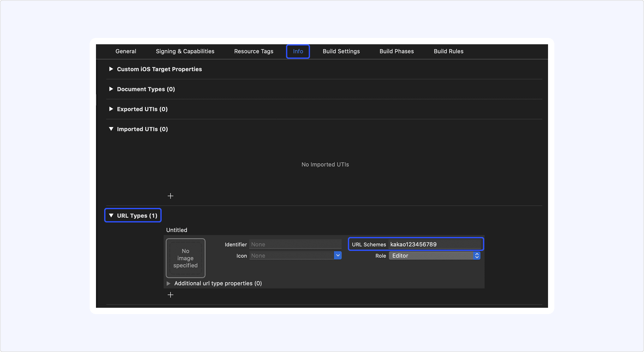Expand Exported UTIs (0) section
The image size is (644, 352).
tap(111, 109)
